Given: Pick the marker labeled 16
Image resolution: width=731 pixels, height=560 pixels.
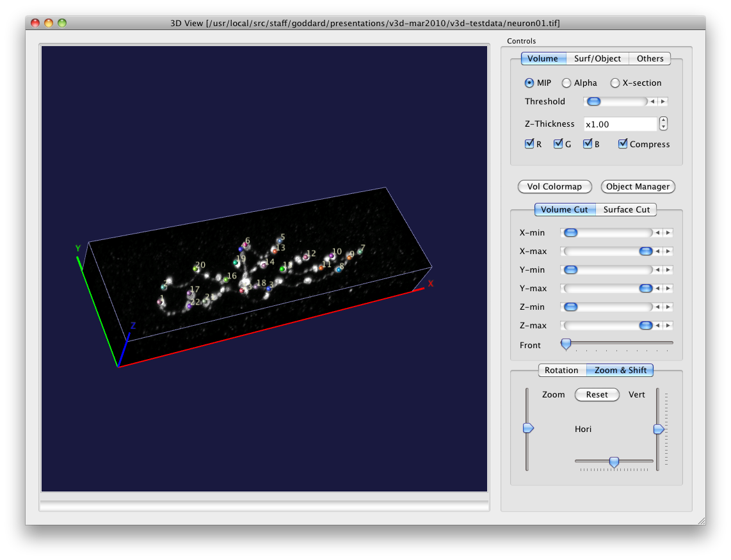Looking at the screenshot, I should (x=226, y=280).
